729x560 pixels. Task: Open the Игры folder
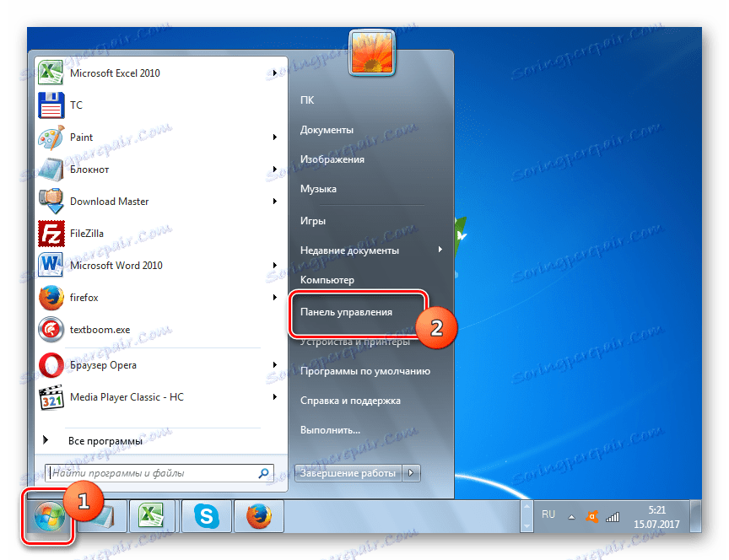click(312, 221)
